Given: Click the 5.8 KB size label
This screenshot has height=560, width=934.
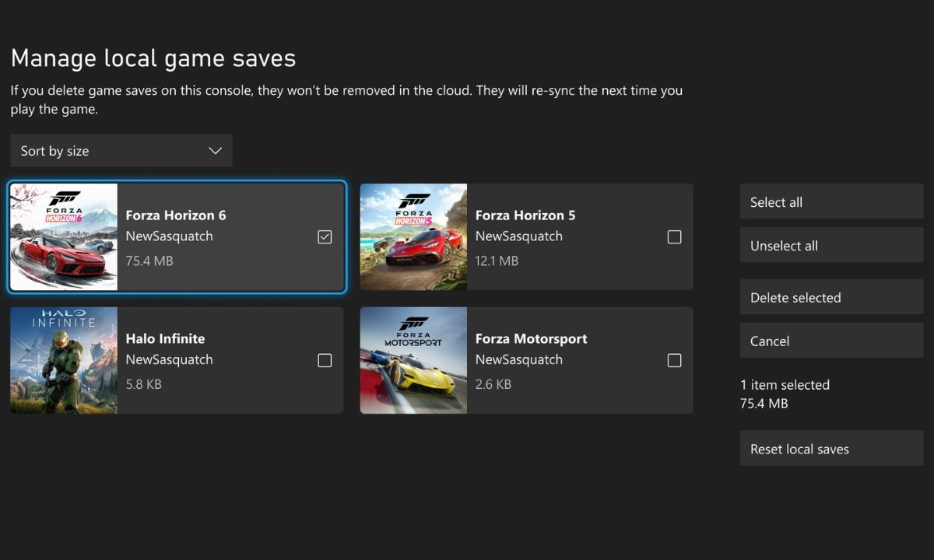Looking at the screenshot, I should point(144,383).
